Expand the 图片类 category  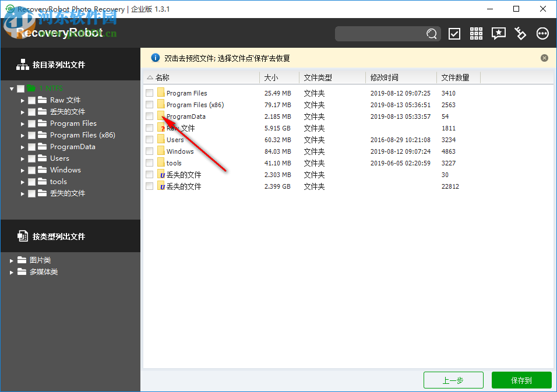11,260
